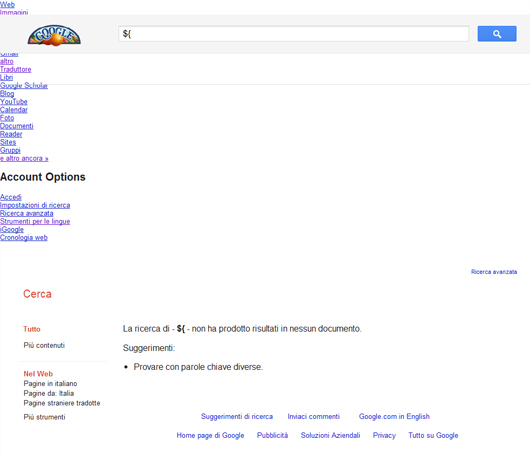The height and width of the screenshot is (461, 530).
Task: Click the Google doodle logo
Action: 54,35
